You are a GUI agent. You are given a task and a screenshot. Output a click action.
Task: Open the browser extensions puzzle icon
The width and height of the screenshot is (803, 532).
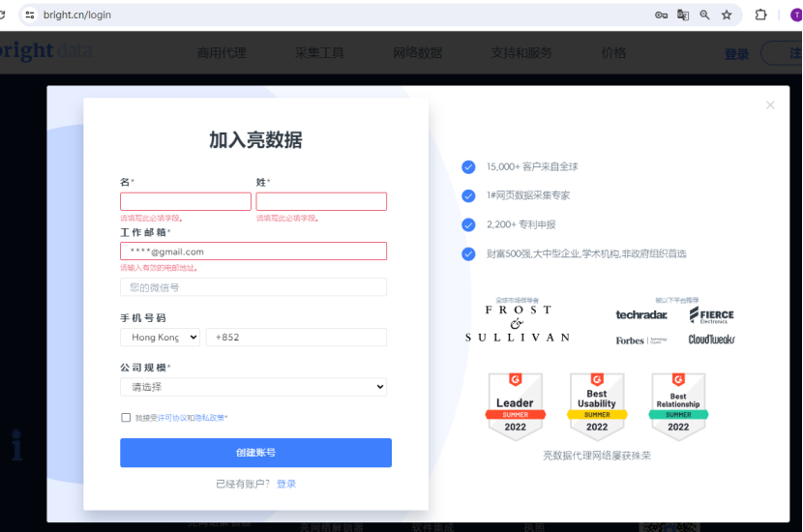tap(761, 15)
